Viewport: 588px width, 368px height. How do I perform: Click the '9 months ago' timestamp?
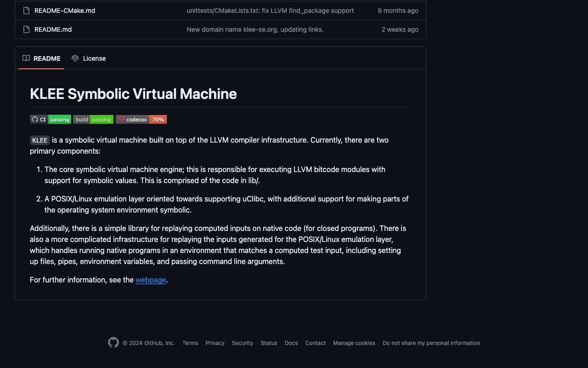(x=398, y=11)
